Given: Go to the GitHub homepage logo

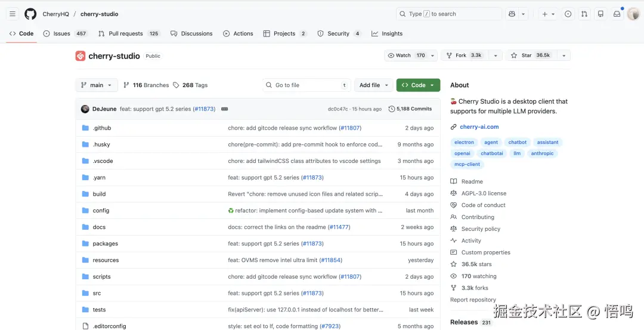Looking at the screenshot, I should point(30,14).
